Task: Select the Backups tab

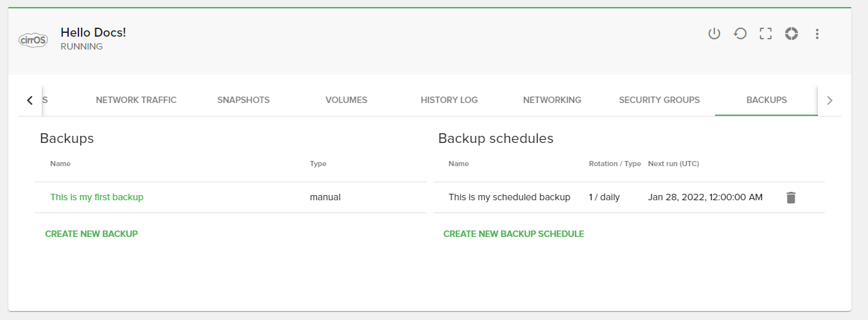Action: [766, 100]
